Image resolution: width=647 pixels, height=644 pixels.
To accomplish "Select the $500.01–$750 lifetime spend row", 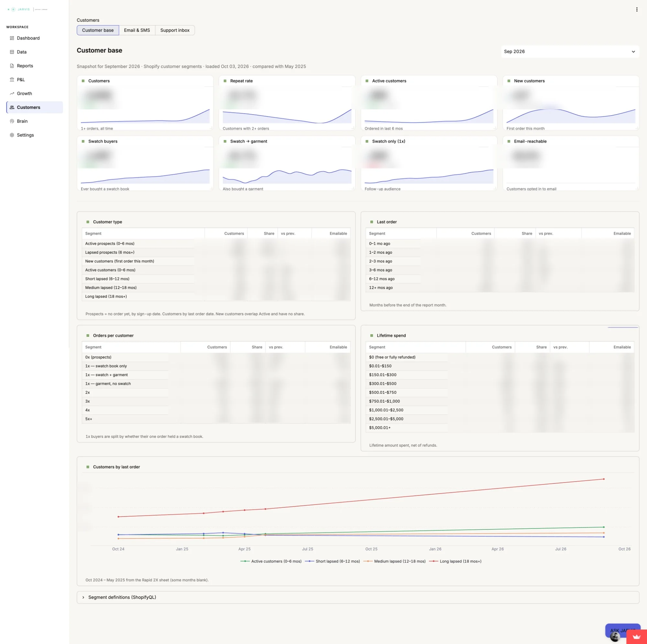I will tap(500, 392).
